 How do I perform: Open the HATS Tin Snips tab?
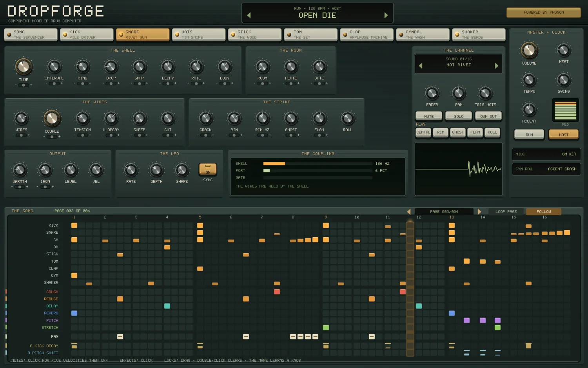tap(199, 34)
